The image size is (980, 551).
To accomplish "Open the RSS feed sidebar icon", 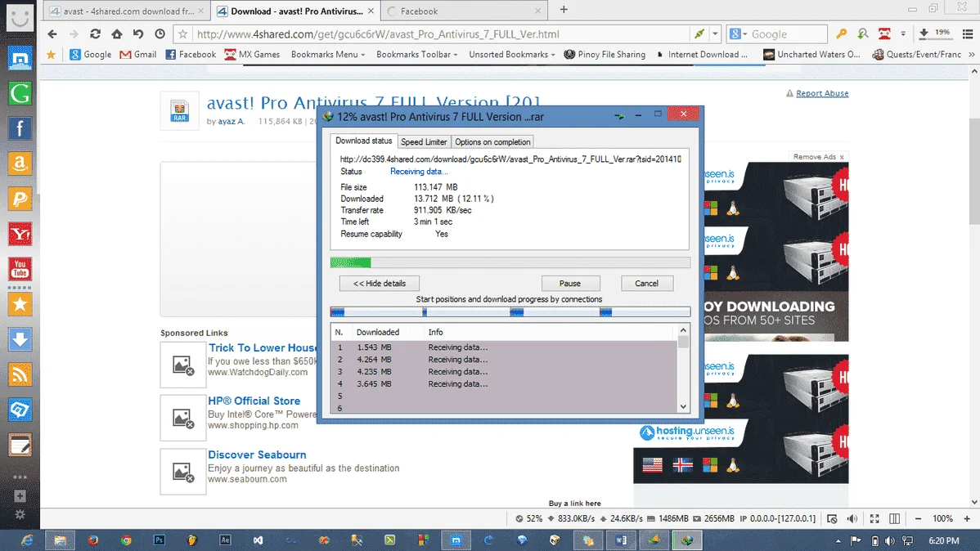I will point(20,375).
